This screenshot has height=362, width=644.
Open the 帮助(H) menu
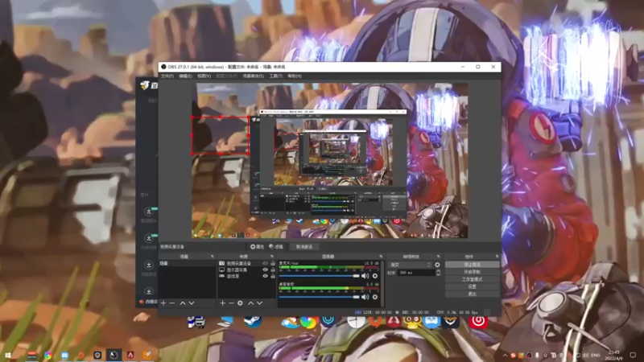pyautogui.click(x=295, y=76)
